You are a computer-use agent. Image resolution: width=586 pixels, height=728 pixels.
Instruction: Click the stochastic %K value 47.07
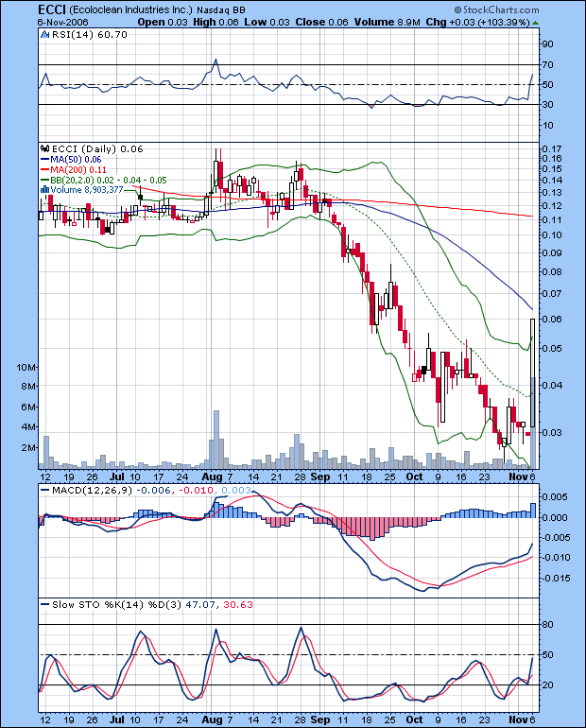point(201,604)
